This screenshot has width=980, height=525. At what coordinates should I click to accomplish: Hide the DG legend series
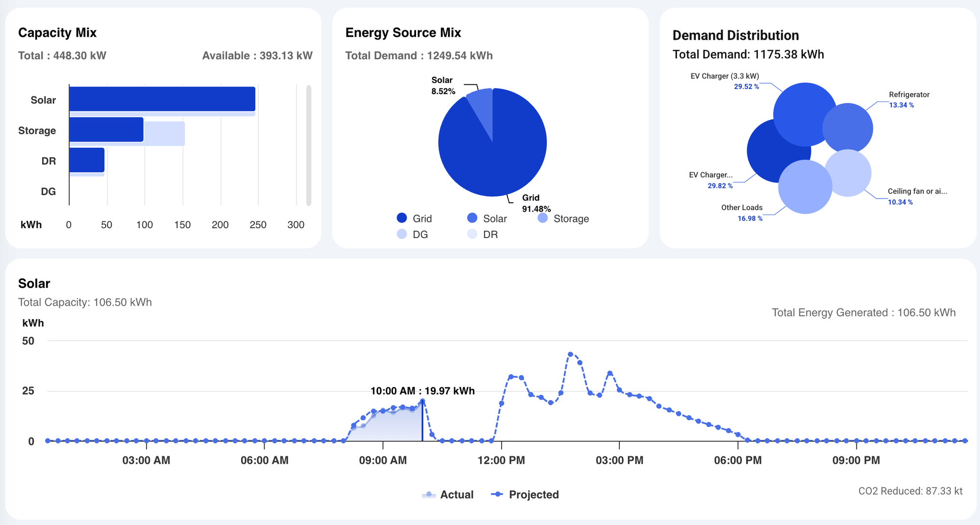pos(413,235)
